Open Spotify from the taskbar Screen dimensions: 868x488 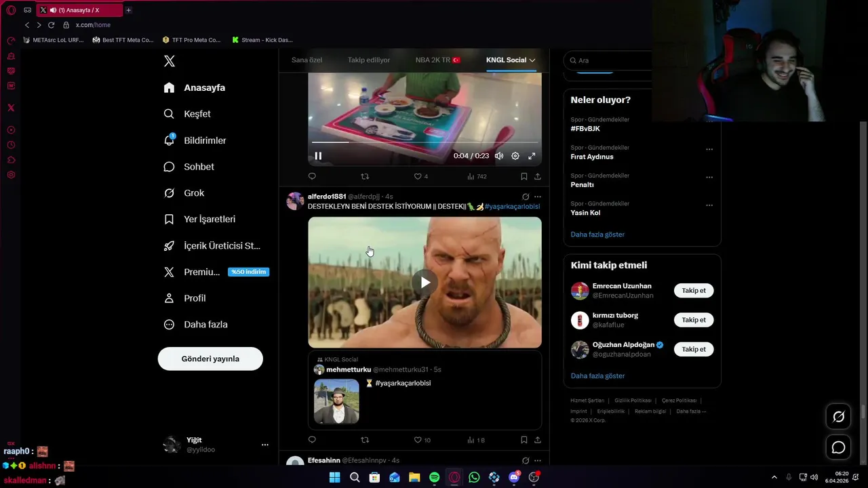(x=434, y=477)
